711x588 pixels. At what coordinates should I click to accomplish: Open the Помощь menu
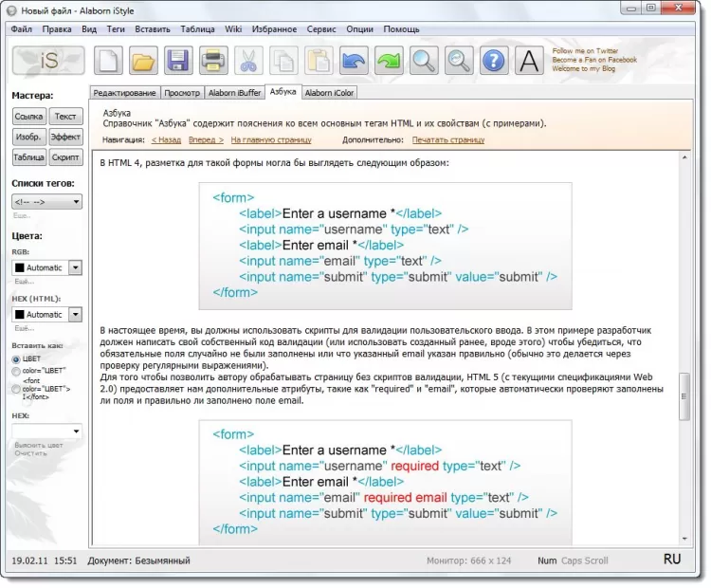click(x=401, y=29)
